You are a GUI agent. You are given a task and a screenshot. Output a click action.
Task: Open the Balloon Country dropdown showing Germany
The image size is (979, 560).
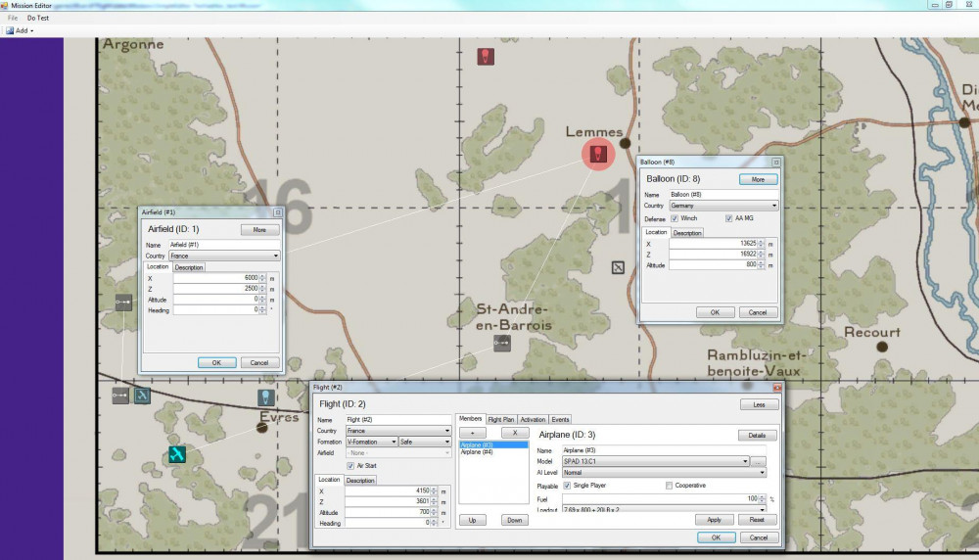click(x=723, y=206)
